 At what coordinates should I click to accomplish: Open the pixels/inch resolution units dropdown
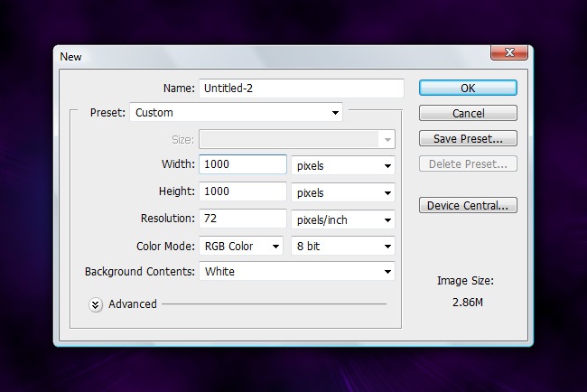point(344,220)
